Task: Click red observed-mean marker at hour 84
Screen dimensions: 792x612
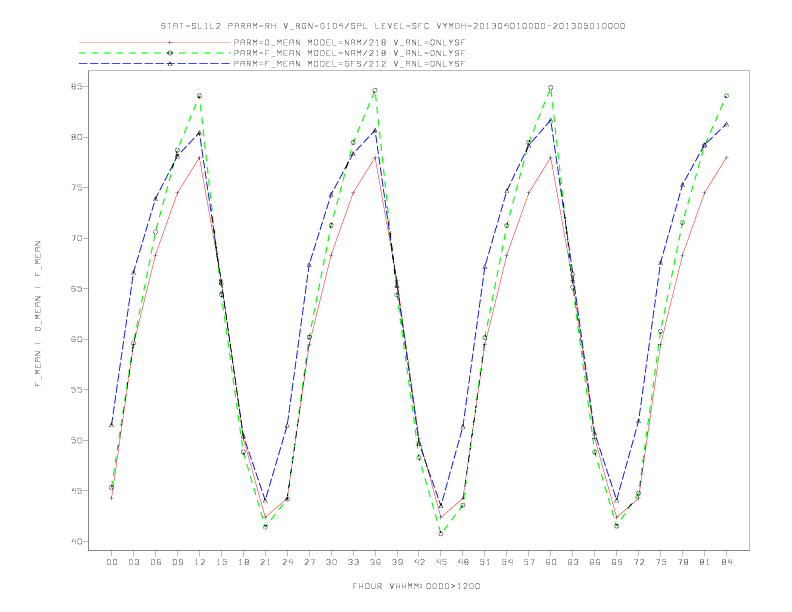Action: [x=726, y=158]
